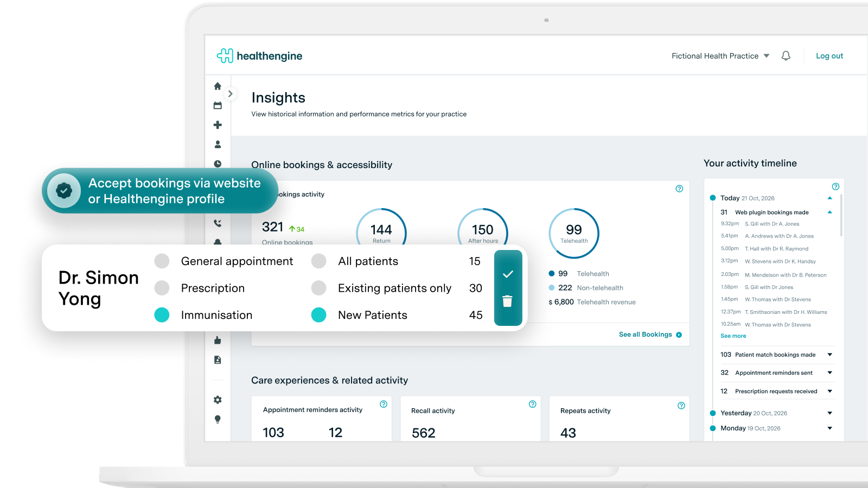This screenshot has height=488, width=868.
Task: Click entry S. Gill with Dr Jones
Action: click(769, 287)
